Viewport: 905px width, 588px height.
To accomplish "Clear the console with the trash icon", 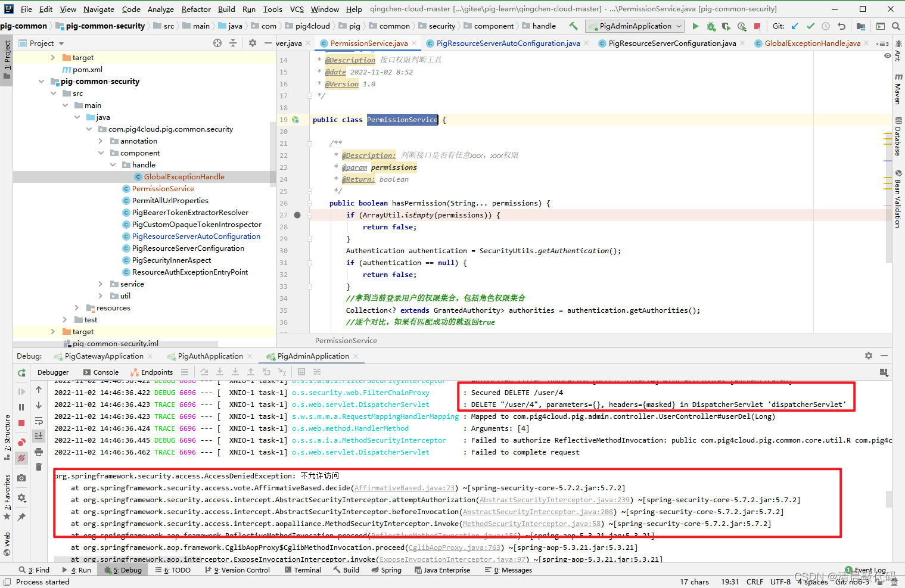I will pos(39,466).
